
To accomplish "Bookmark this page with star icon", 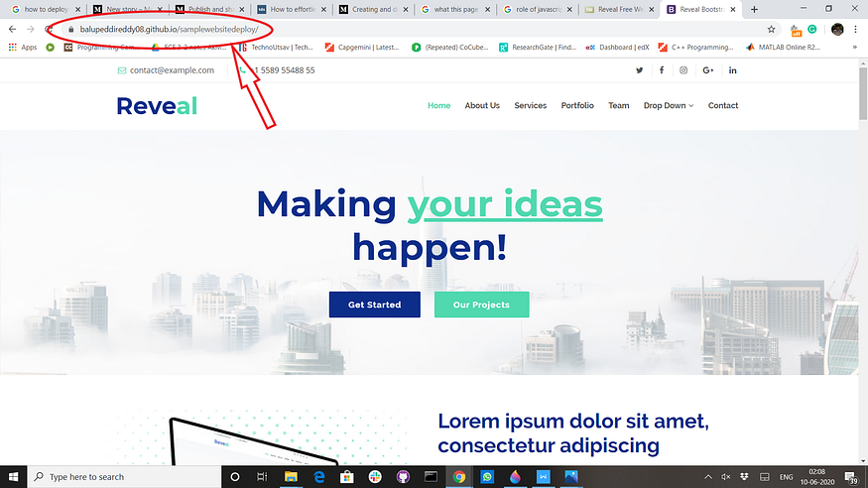I will pyautogui.click(x=771, y=30).
